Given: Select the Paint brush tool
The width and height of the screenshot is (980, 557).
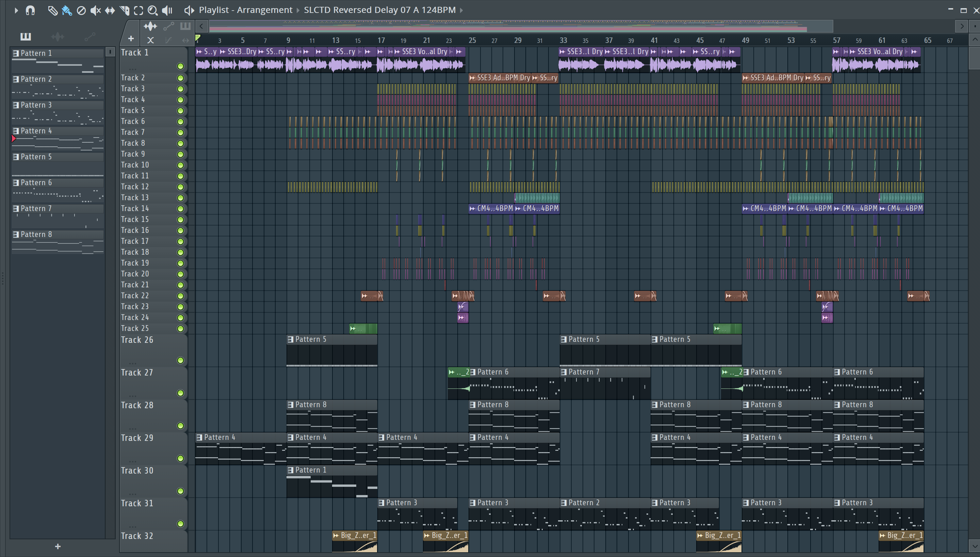Looking at the screenshot, I should click(x=67, y=10).
